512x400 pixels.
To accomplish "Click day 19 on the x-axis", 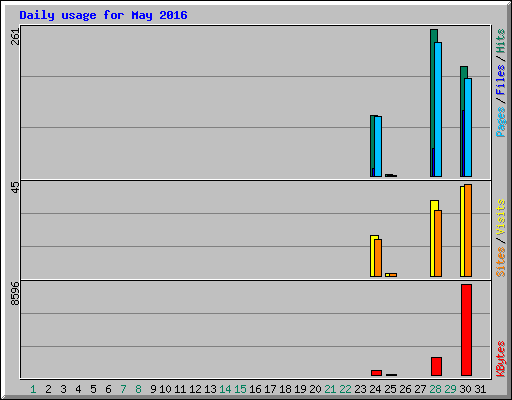I will (300, 389).
